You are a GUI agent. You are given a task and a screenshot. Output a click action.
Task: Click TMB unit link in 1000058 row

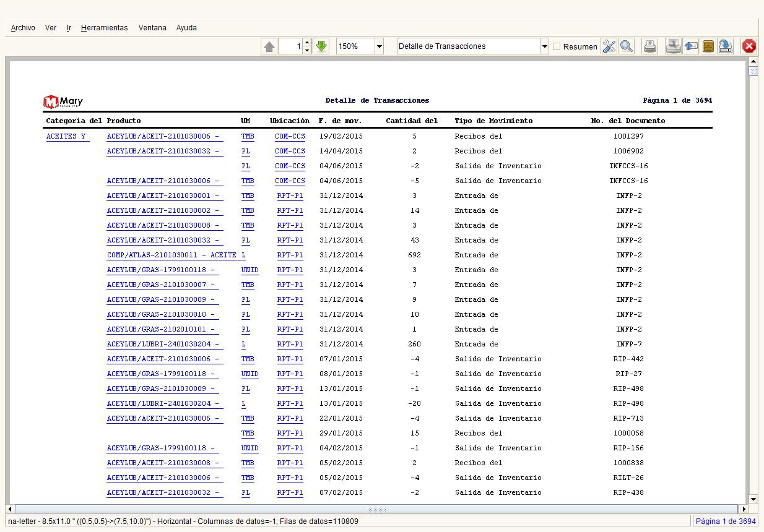(248, 433)
